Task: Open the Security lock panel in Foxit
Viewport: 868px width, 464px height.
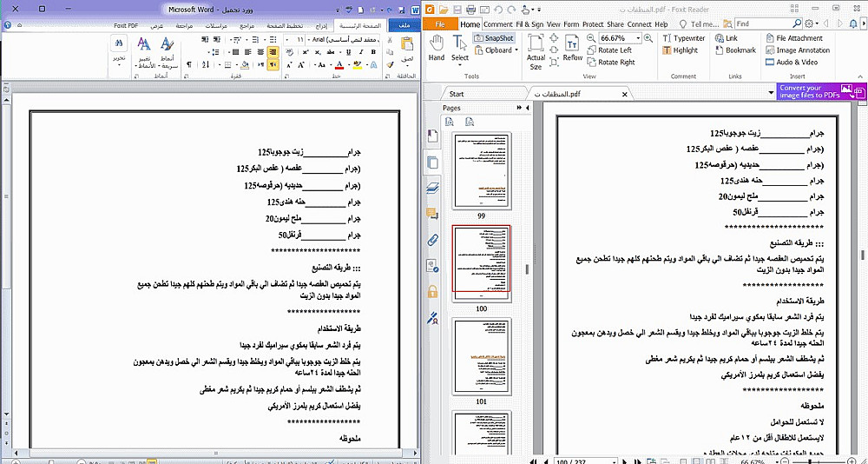Action: pyautogui.click(x=433, y=292)
